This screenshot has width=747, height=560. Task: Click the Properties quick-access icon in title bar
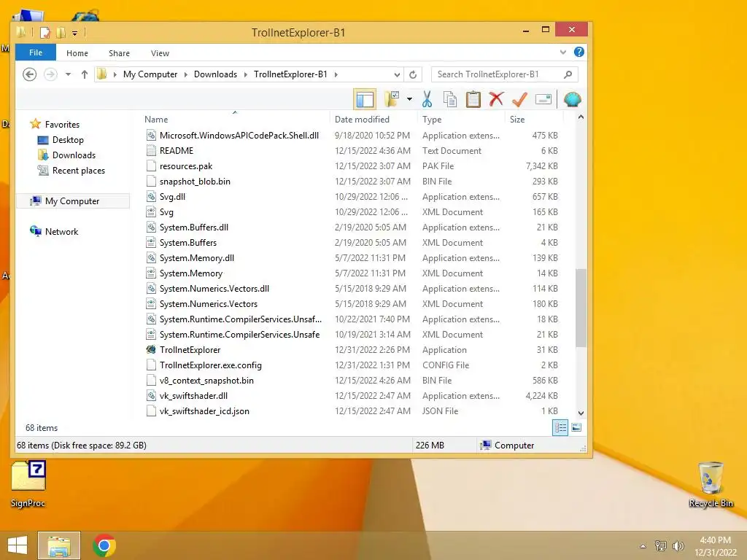[45, 32]
